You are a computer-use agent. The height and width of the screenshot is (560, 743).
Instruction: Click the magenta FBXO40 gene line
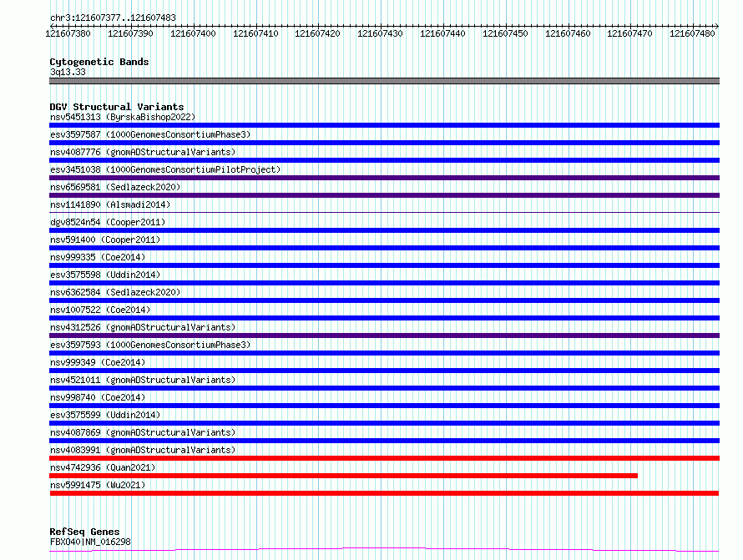(384, 549)
